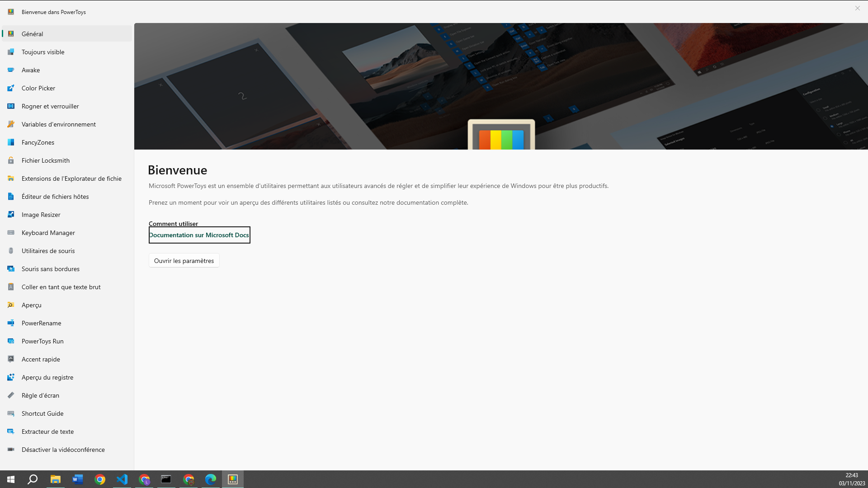Select the Utilitaires de souris mouse icon

click(11, 251)
